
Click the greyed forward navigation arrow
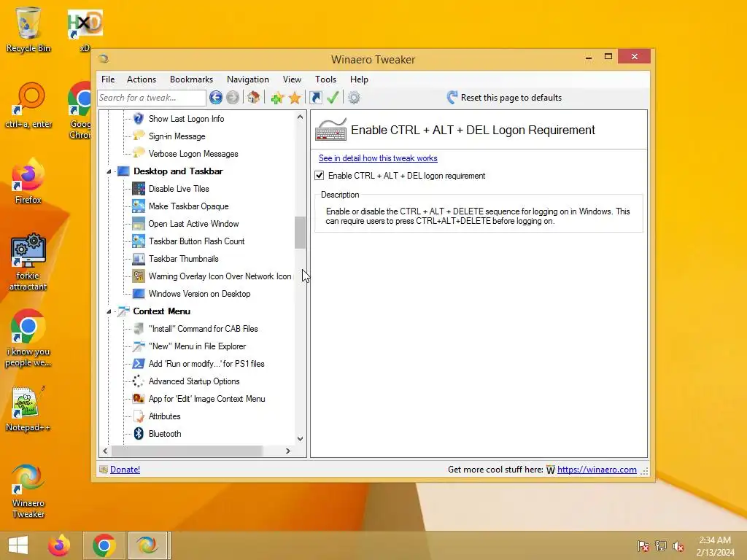tap(233, 98)
